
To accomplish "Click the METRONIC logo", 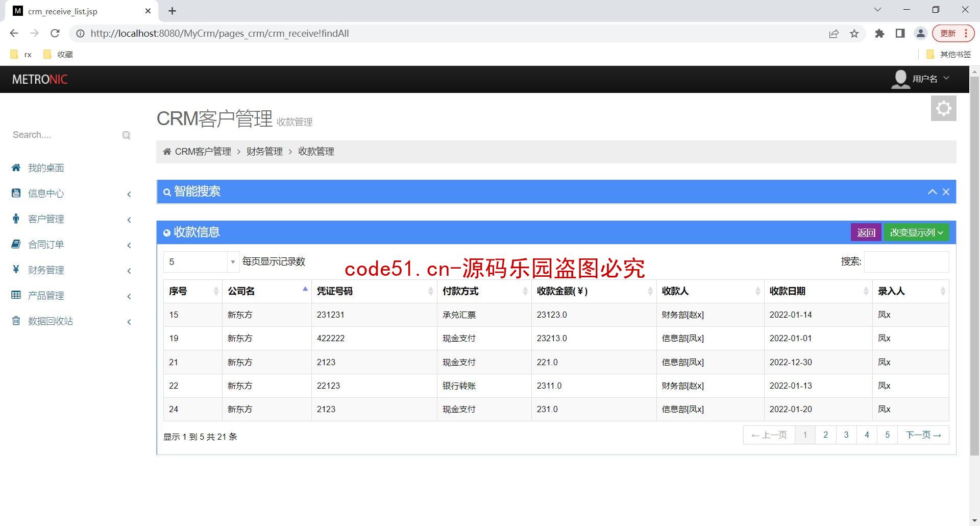I will [40, 79].
